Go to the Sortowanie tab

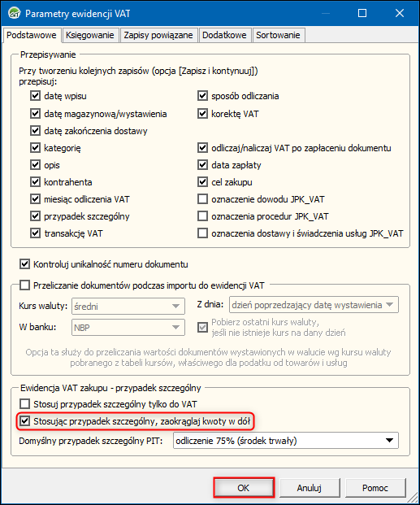[278, 35]
